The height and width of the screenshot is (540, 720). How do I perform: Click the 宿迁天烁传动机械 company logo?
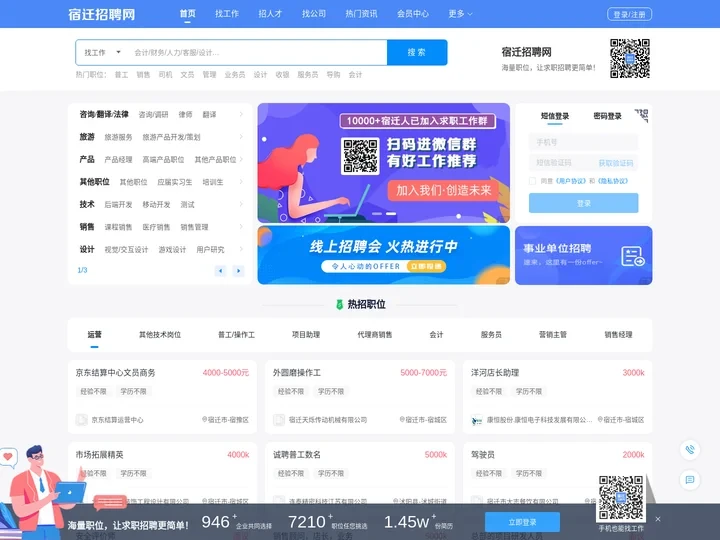pos(279,420)
